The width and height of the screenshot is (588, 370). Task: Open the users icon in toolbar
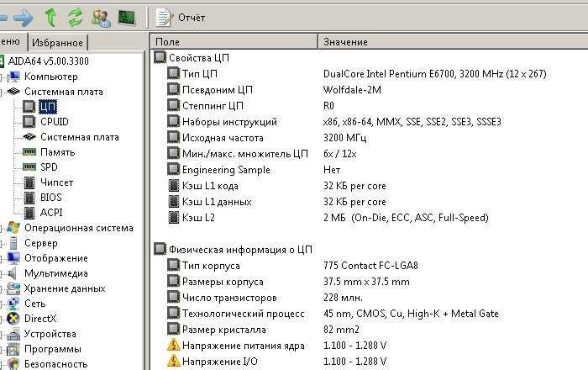point(101,18)
